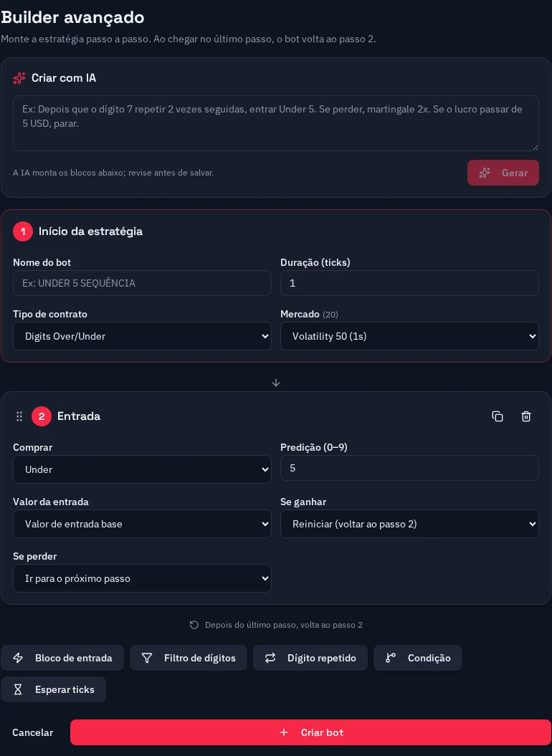Duplicate the Entrada block with copy icon
Image resolution: width=552 pixels, height=756 pixels.
[498, 416]
